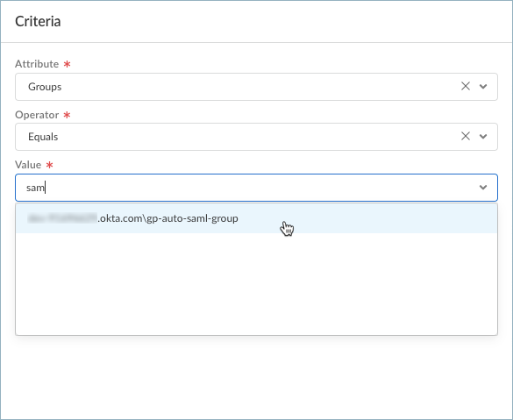Clear the Equals operator selection
Image resolution: width=513 pixels, height=420 pixels.
[x=466, y=136]
